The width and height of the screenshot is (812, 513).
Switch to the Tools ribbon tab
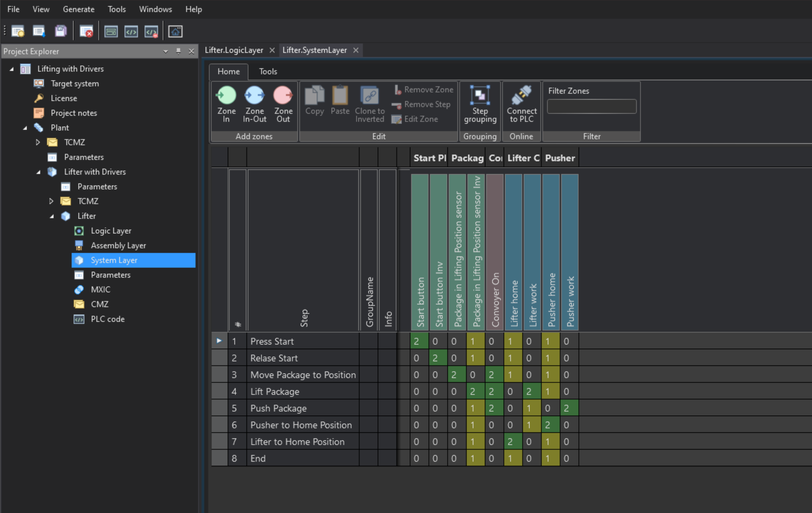pos(268,71)
